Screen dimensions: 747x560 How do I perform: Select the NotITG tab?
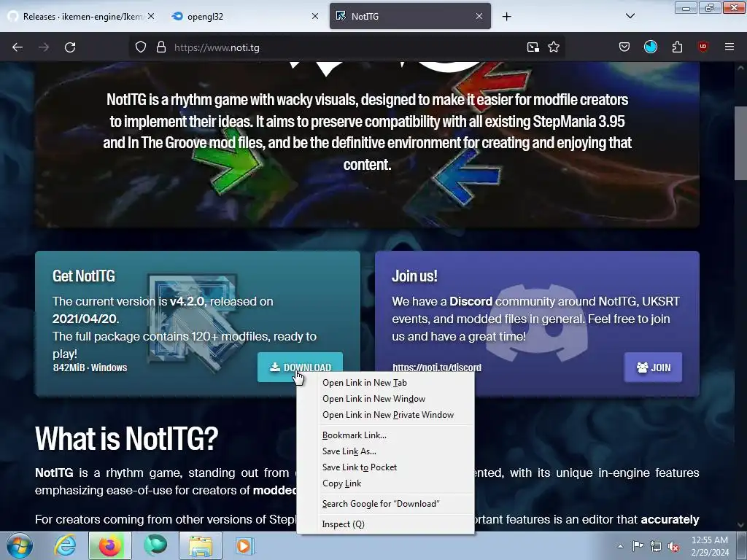coord(410,16)
